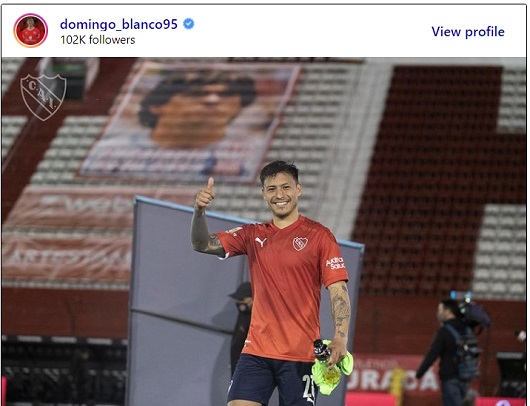Click the jersey number on the shorts
The height and width of the screenshot is (406, 530).
(x=308, y=389)
